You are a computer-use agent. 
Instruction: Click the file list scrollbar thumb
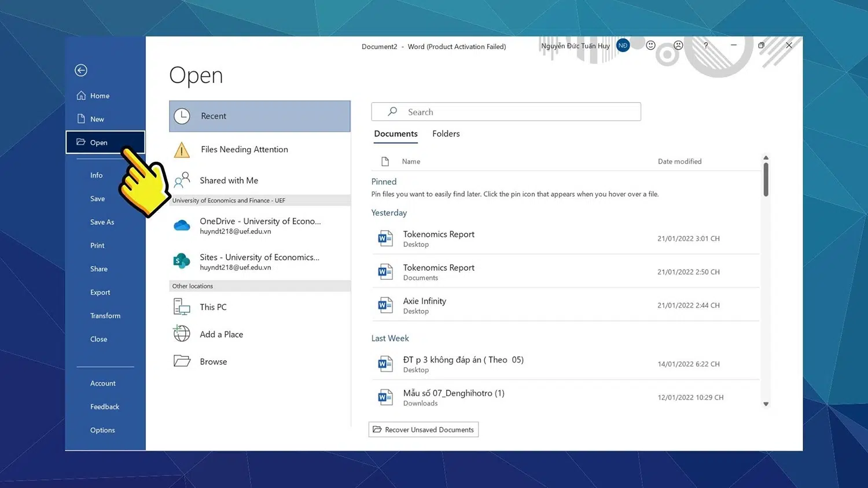click(766, 179)
